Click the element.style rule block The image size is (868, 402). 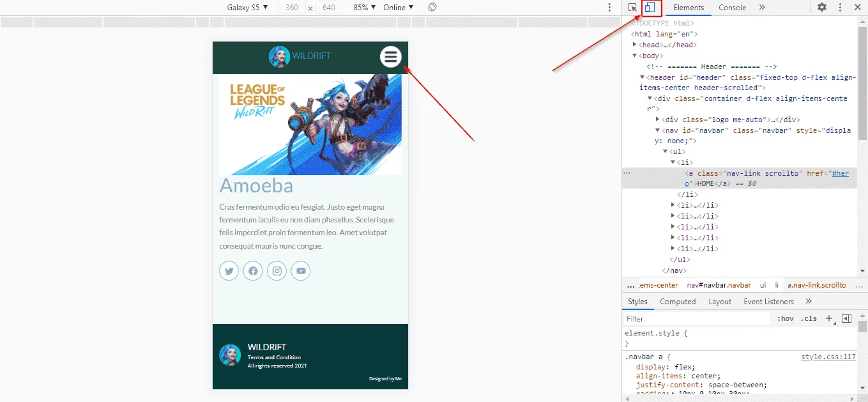coord(740,338)
